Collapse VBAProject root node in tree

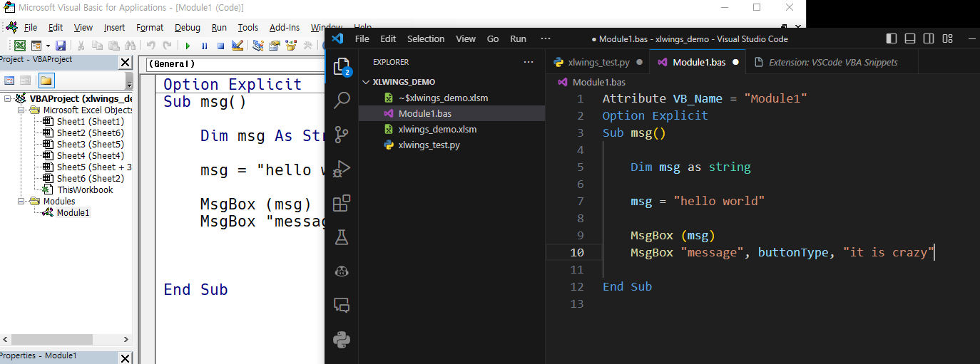coord(7,98)
